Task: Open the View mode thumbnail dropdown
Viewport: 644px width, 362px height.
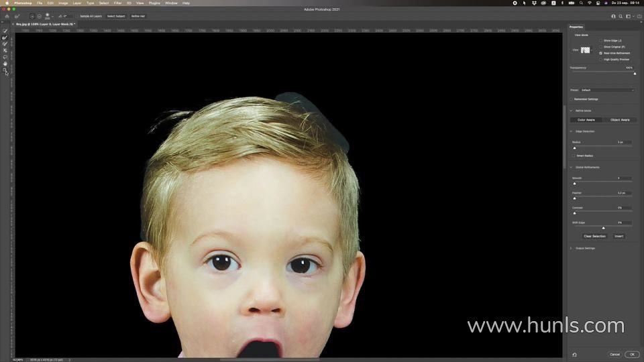Action: pos(586,50)
